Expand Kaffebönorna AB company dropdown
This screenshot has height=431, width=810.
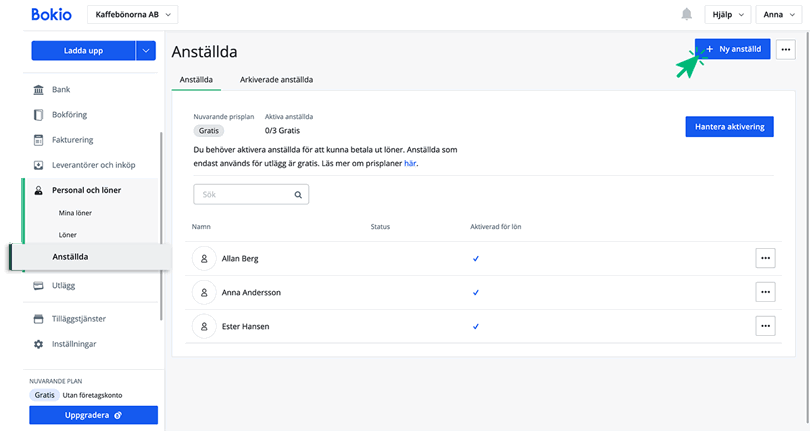[132, 14]
